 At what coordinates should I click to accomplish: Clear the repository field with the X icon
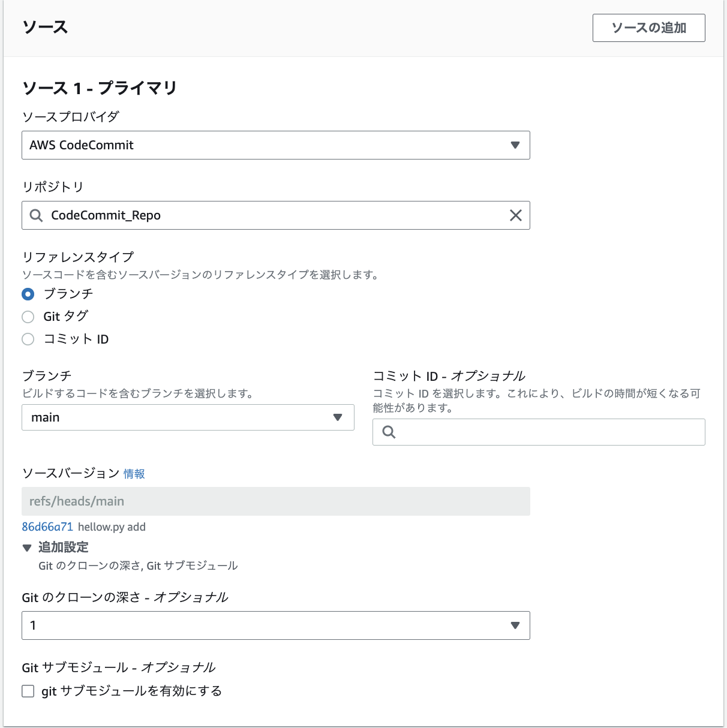[515, 215]
